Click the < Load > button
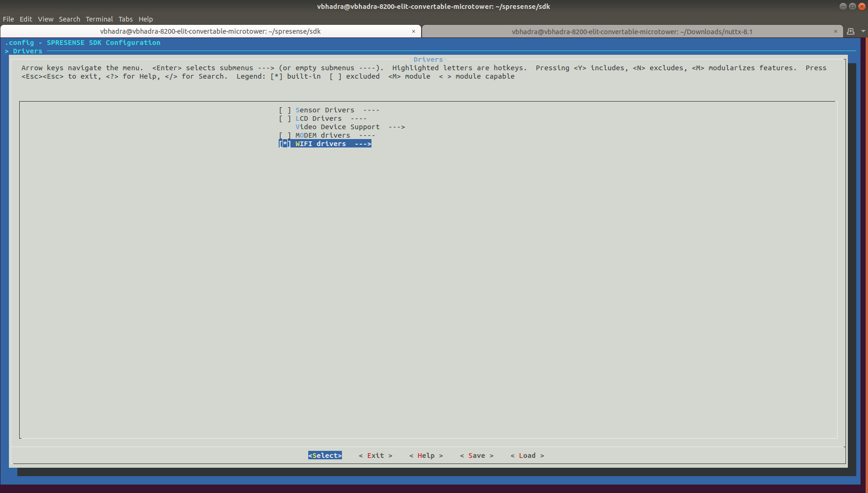This screenshot has width=868, height=493. [527, 456]
